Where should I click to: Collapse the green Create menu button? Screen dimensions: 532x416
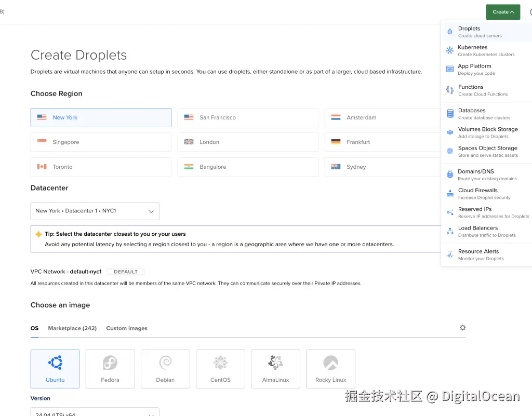[503, 12]
